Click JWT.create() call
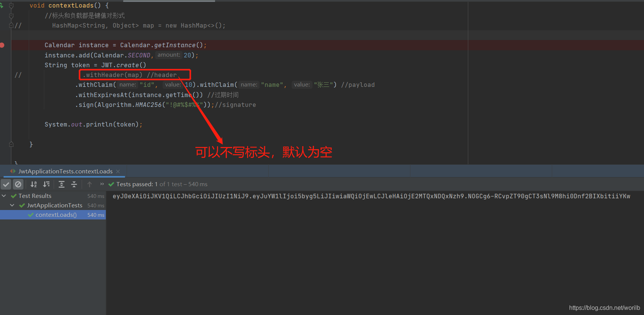 point(124,65)
